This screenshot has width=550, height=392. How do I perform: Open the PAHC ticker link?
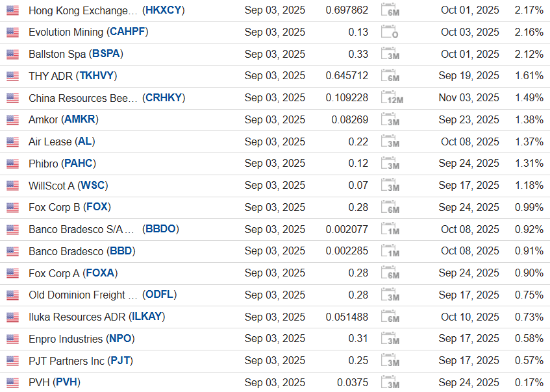point(79,163)
